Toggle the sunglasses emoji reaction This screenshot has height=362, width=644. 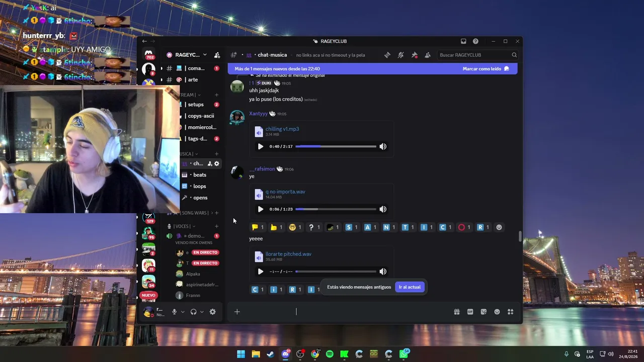295,227
